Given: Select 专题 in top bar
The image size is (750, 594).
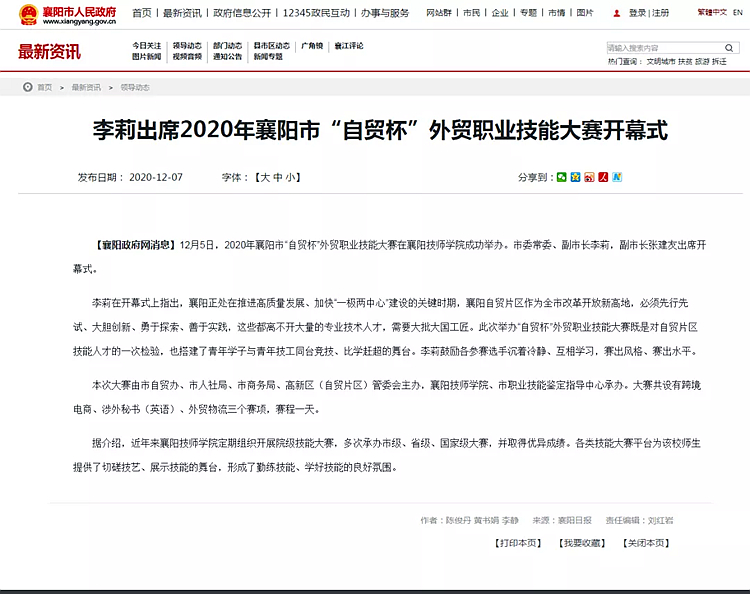Looking at the screenshot, I should (529, 13).
